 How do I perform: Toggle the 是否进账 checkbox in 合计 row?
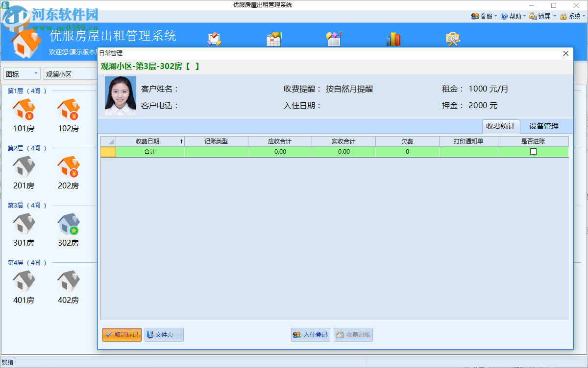pyautogui.click(x=533, y=152)
